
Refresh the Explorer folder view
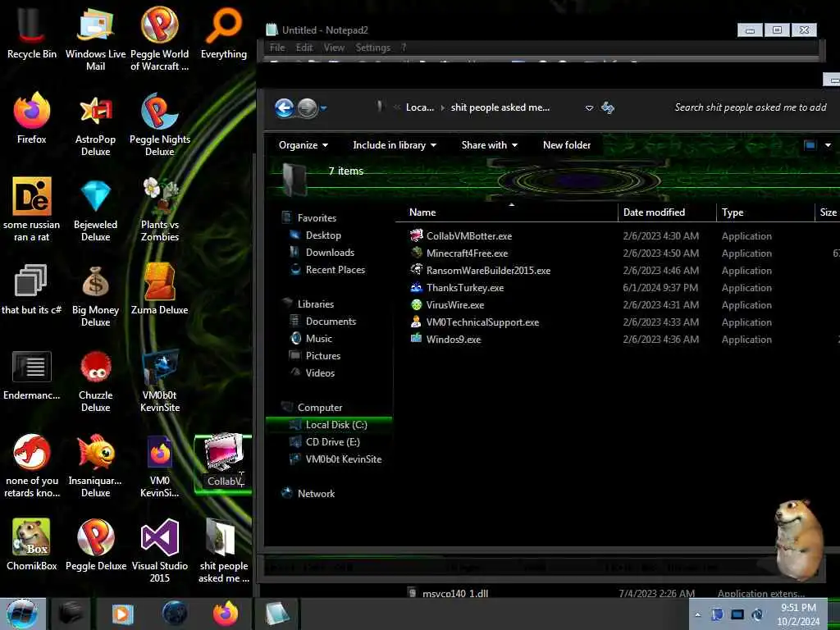[608, 107]
